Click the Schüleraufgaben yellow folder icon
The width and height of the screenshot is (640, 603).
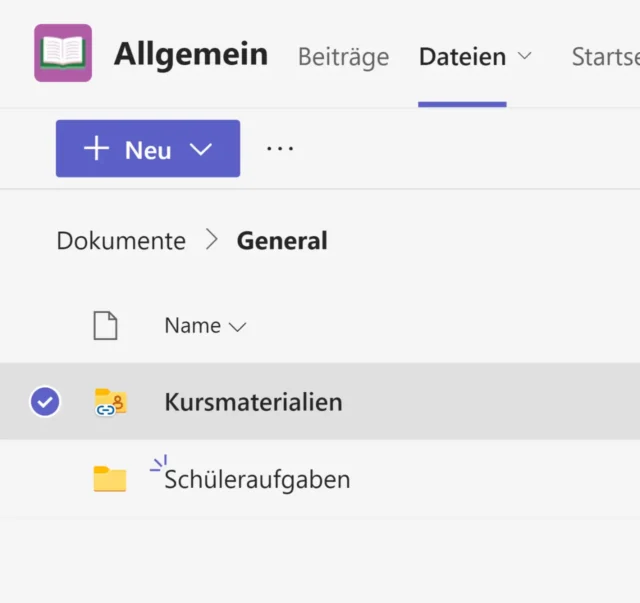pyautogui.click(x=110, y=479)
